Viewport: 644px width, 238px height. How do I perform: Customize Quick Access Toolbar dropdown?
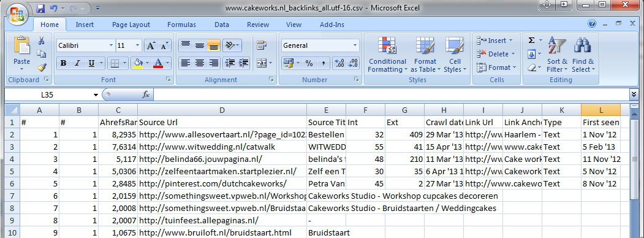coord(97,8)
